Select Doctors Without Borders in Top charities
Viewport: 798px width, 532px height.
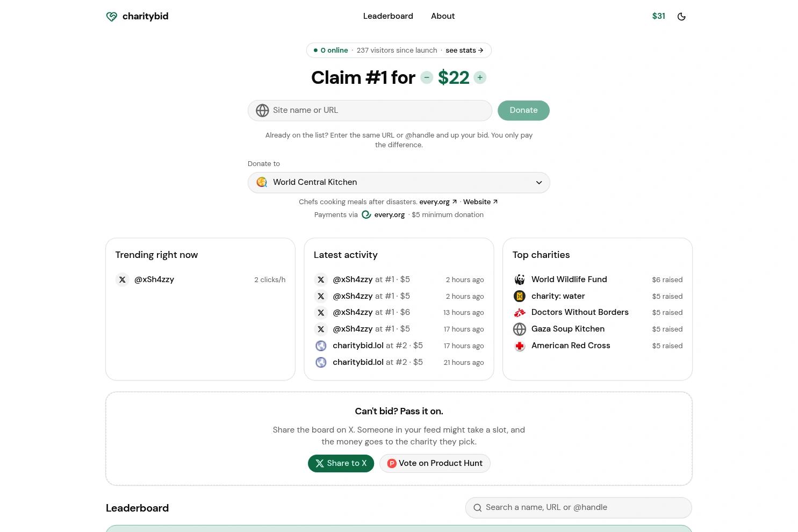580,312
